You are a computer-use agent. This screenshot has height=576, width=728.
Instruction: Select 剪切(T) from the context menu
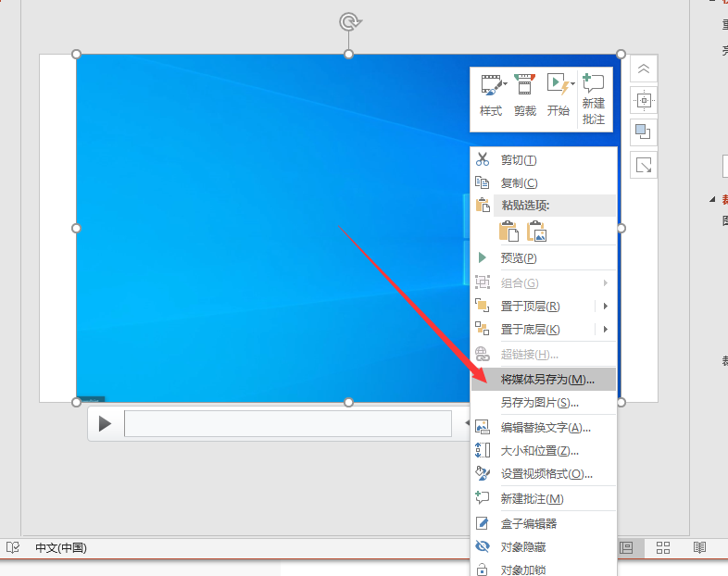coord(544,160)
